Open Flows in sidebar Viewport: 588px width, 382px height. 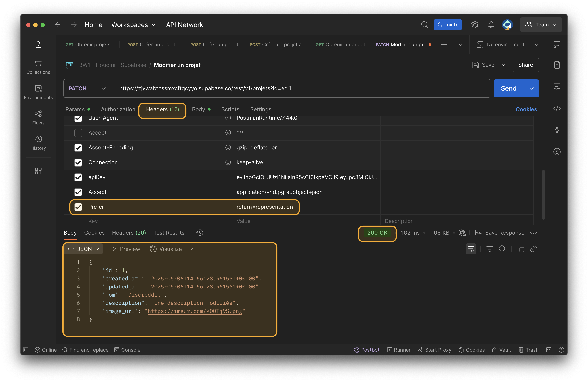pos(38,117)
